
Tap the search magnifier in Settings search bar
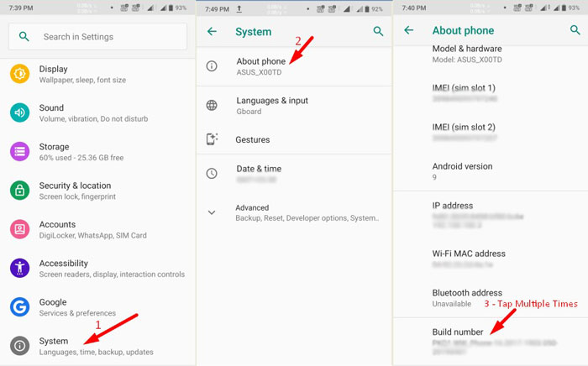[24, 36]
